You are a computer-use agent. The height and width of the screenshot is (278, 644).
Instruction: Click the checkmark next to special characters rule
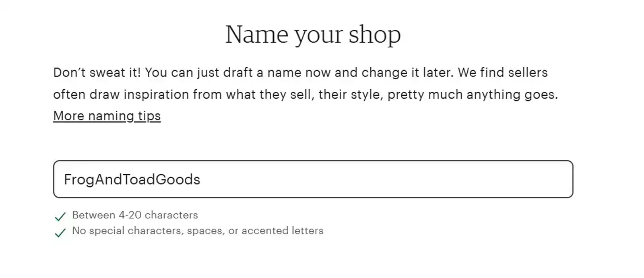[x=60, y=232]
